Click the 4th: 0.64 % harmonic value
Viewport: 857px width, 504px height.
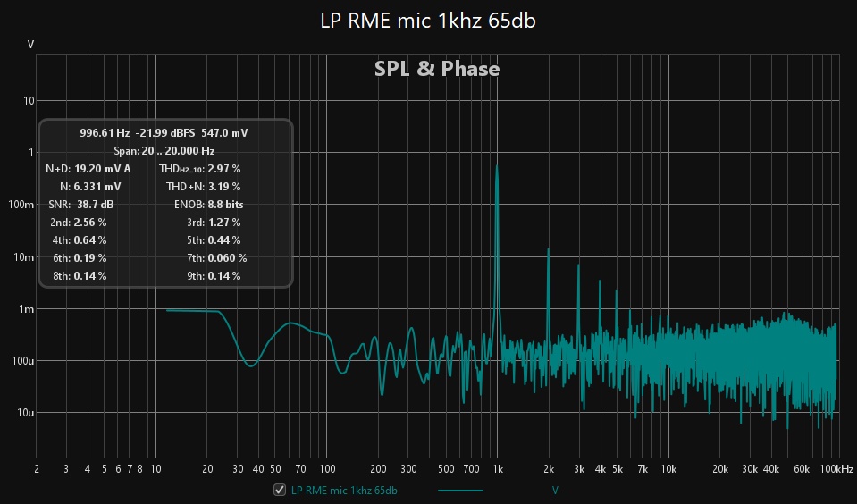point(80,240)
